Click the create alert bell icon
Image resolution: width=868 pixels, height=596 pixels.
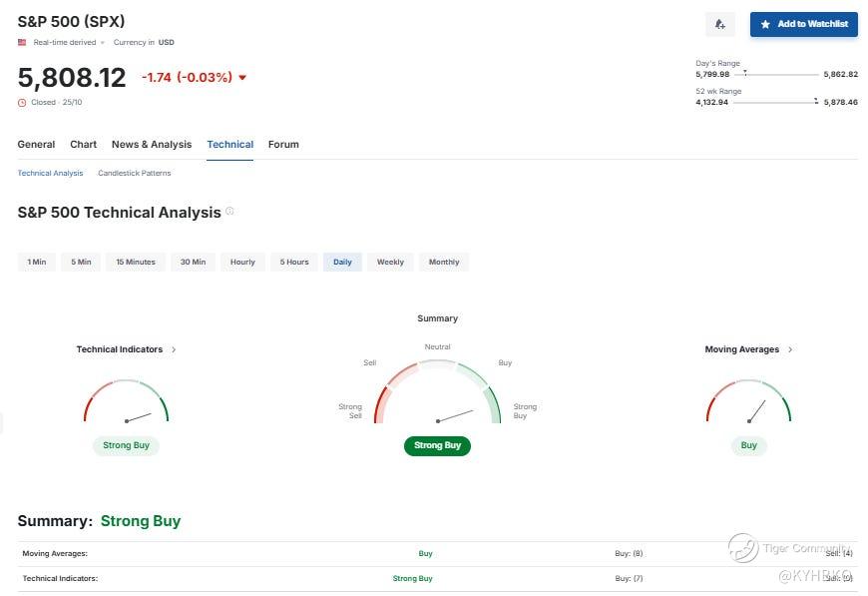tap(719, 24)
